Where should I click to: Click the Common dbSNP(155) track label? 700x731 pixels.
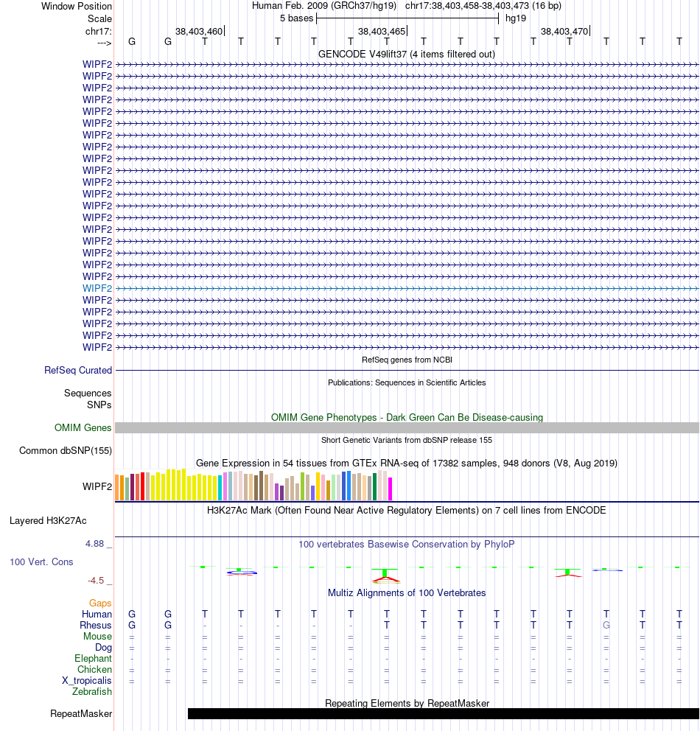(66, 451)
